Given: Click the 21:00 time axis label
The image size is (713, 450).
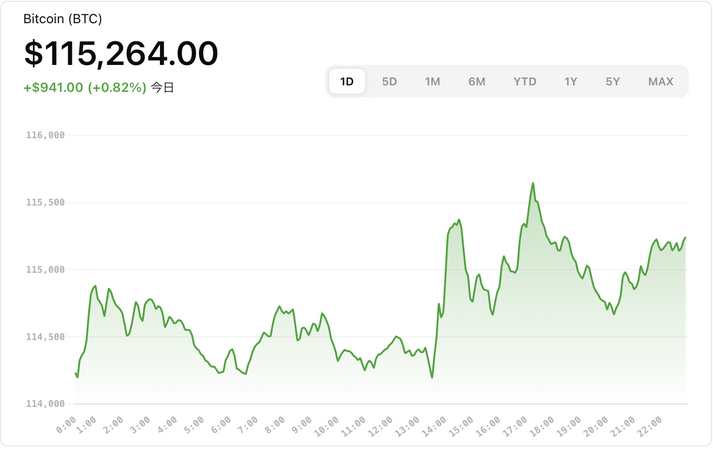Looking at the screenshot, I should pos(622,426).
